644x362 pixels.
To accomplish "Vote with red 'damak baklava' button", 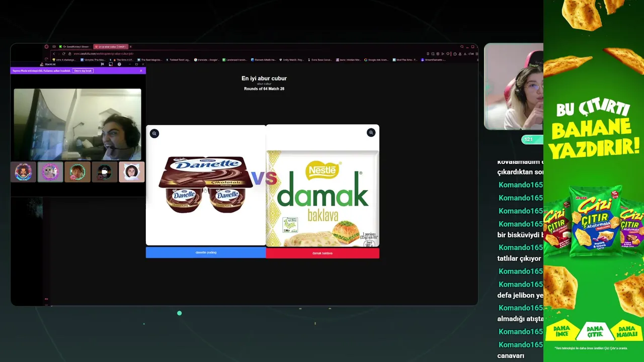I will 323,253.
